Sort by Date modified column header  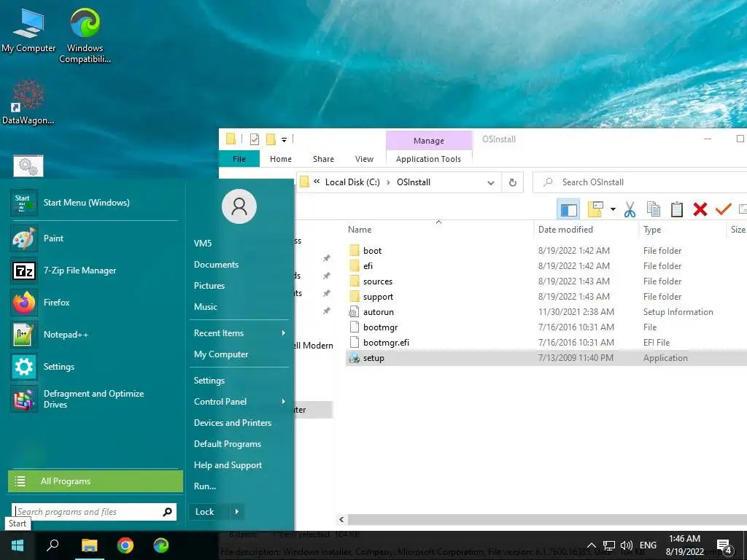[x=565, y=230]
